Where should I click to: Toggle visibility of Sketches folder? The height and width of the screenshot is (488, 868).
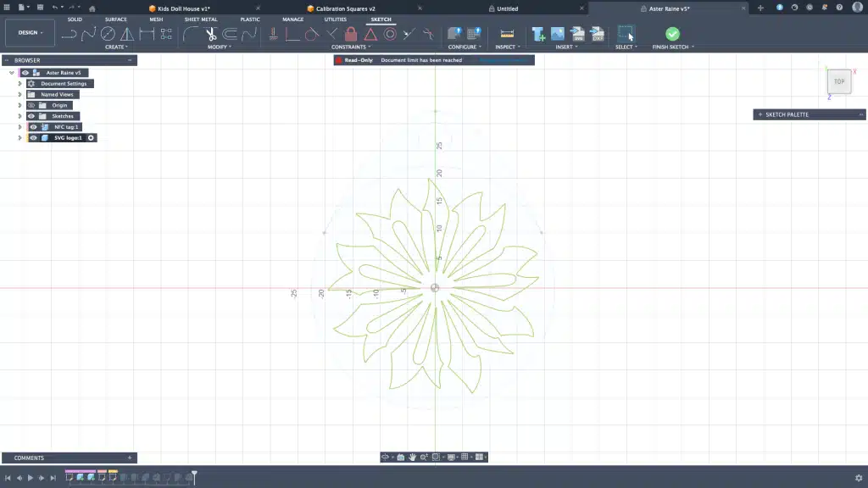31,116
